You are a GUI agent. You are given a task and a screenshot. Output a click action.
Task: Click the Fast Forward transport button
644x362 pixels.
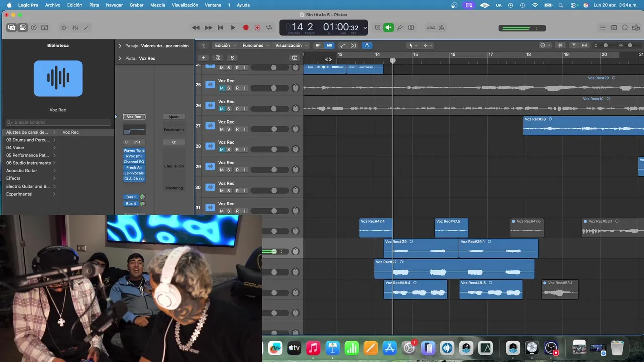pos(208,28)
